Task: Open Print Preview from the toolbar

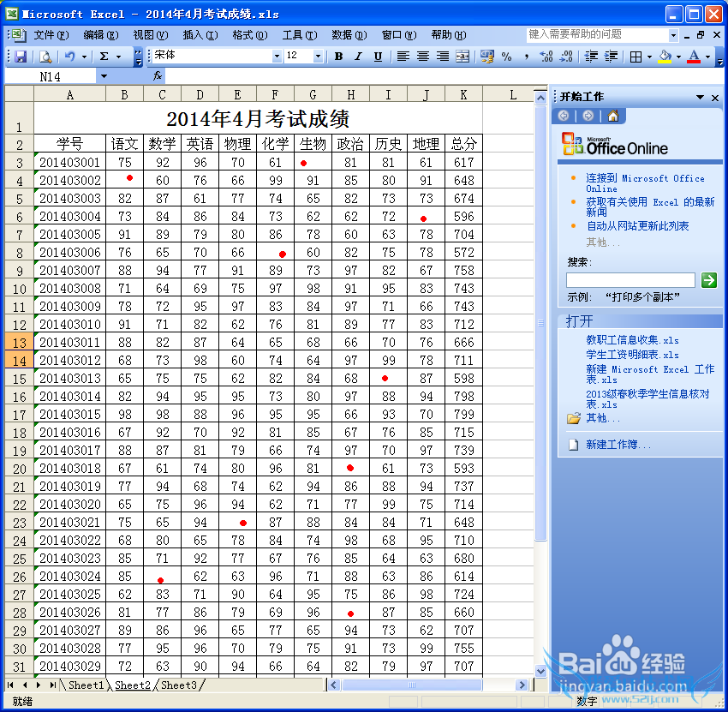Action: pos(45,57)
